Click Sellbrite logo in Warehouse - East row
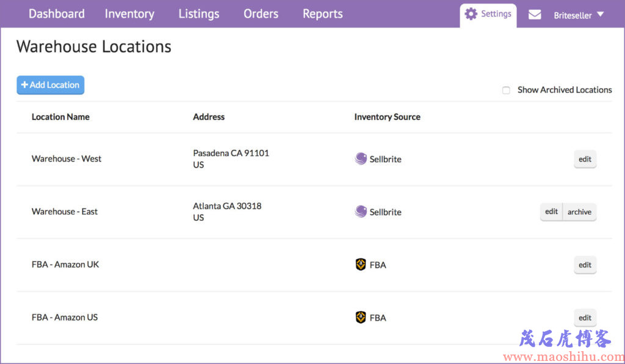Screen dimensions: 625x364 [x=361, y=212]
